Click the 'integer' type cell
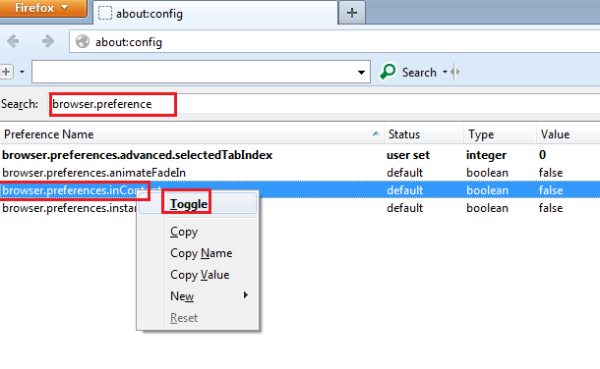 click(486, 155)
